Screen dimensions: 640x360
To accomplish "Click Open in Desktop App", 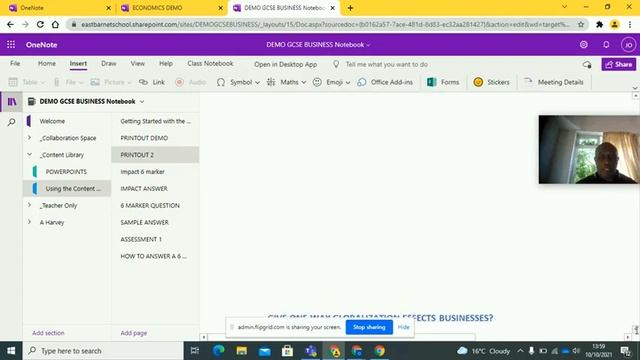I will [x=285, y=64].
